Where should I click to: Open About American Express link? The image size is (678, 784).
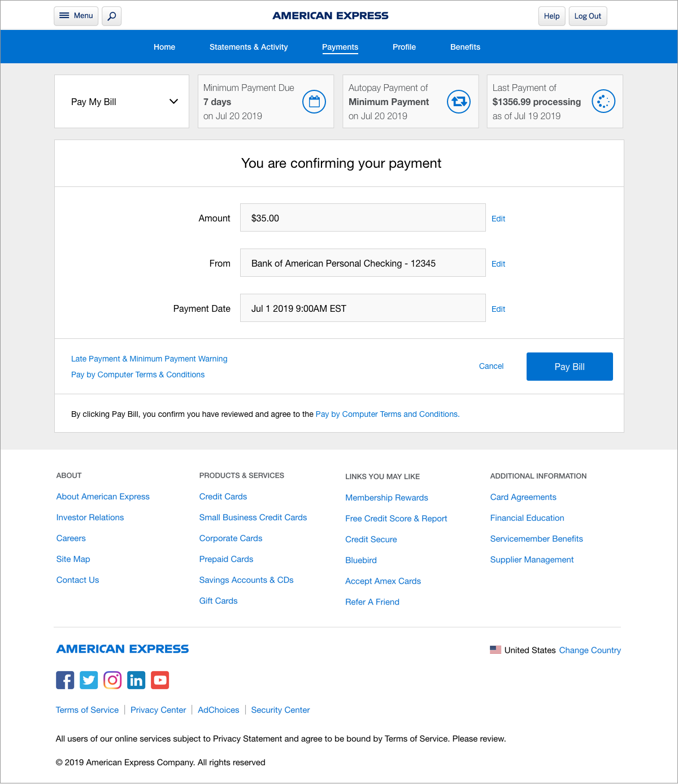point(103,496)
